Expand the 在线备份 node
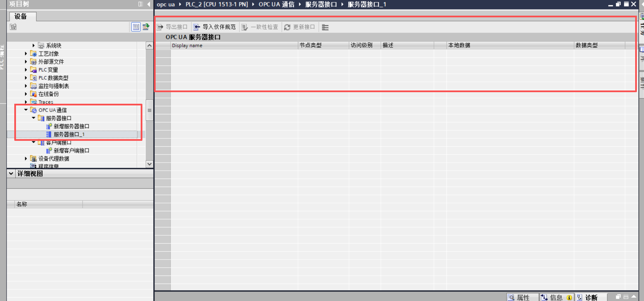 point(26,94)
